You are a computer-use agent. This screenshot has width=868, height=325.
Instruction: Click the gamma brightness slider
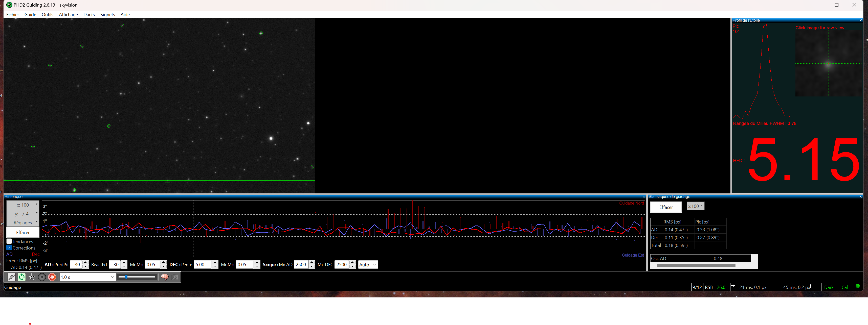(137, 277)
